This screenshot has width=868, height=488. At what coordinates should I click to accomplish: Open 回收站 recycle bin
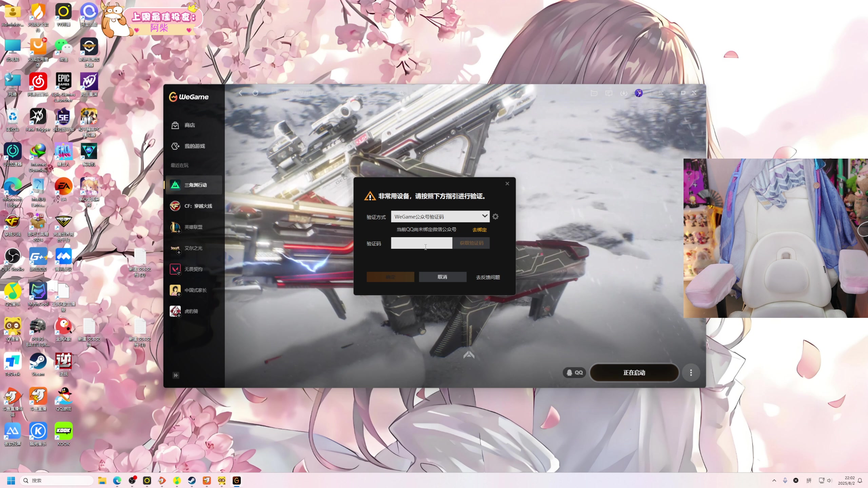click(13, 120)
